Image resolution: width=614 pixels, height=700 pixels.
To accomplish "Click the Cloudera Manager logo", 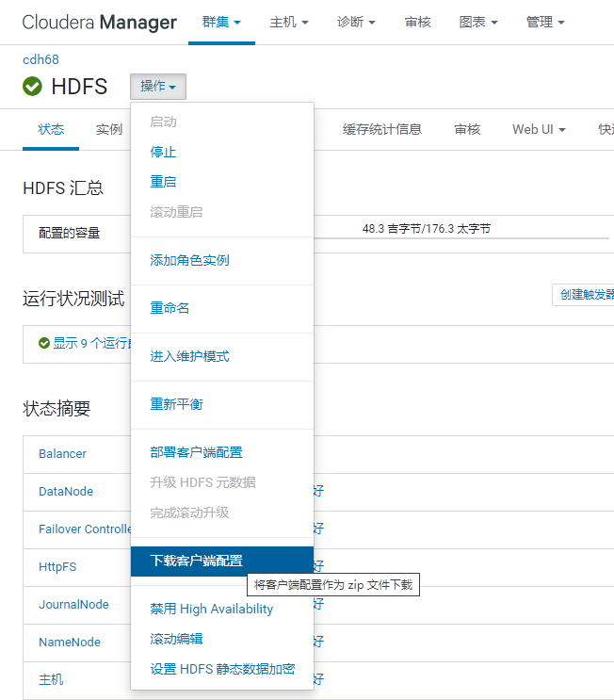I will point(99,22).
